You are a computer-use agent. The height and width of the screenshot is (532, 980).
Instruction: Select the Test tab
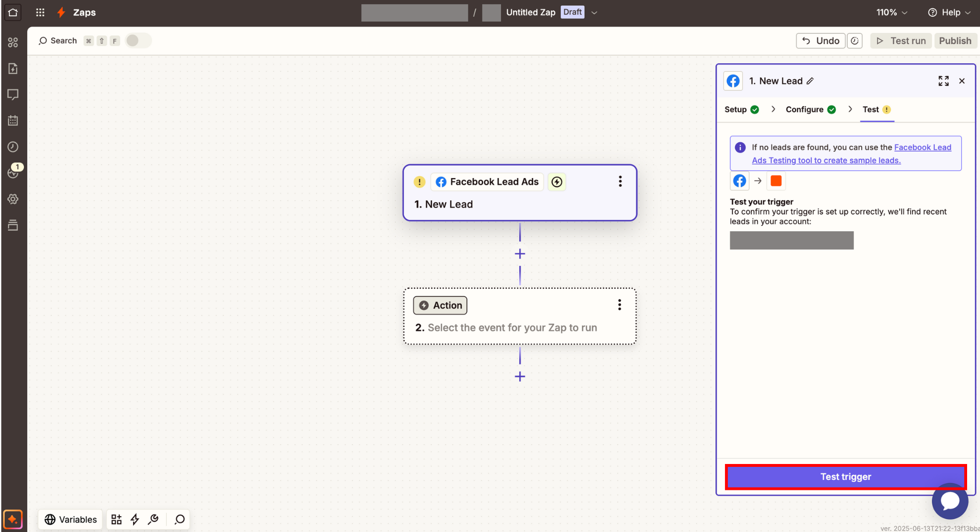click(877, 110)
